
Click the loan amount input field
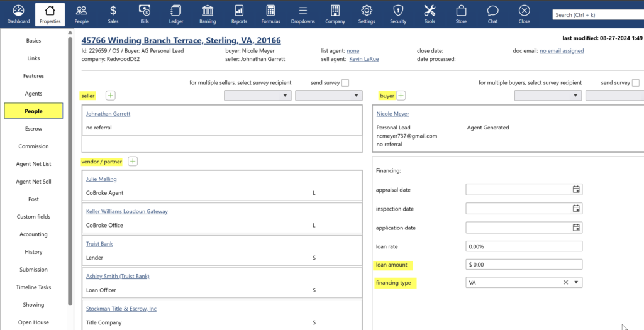(x=524, y=265)
